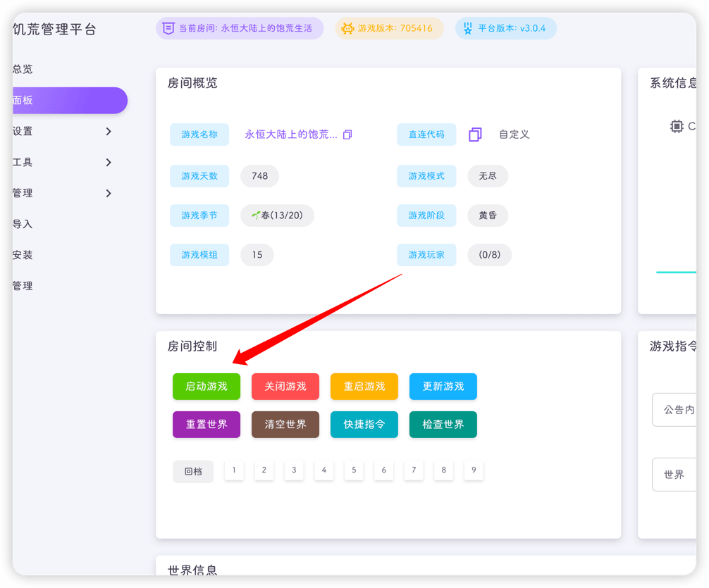Click the CPU chip icon in 系统信息 panel
Screen dimensions: 709x588
[x=677, y=127]
